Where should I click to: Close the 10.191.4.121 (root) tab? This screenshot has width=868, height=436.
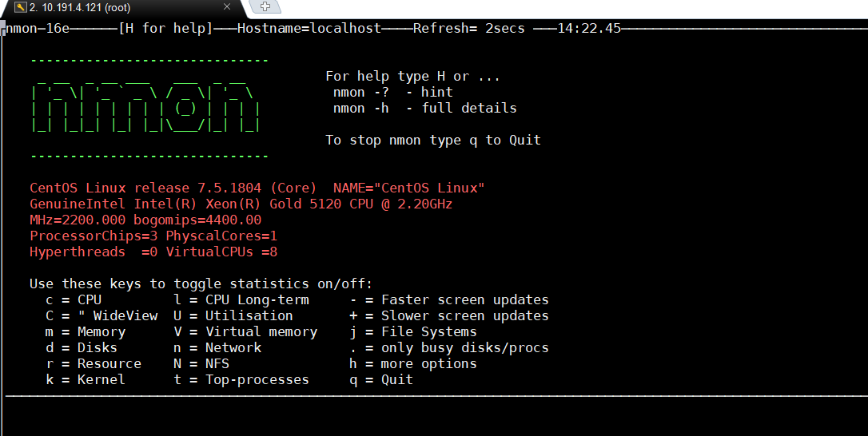(226, 6)
